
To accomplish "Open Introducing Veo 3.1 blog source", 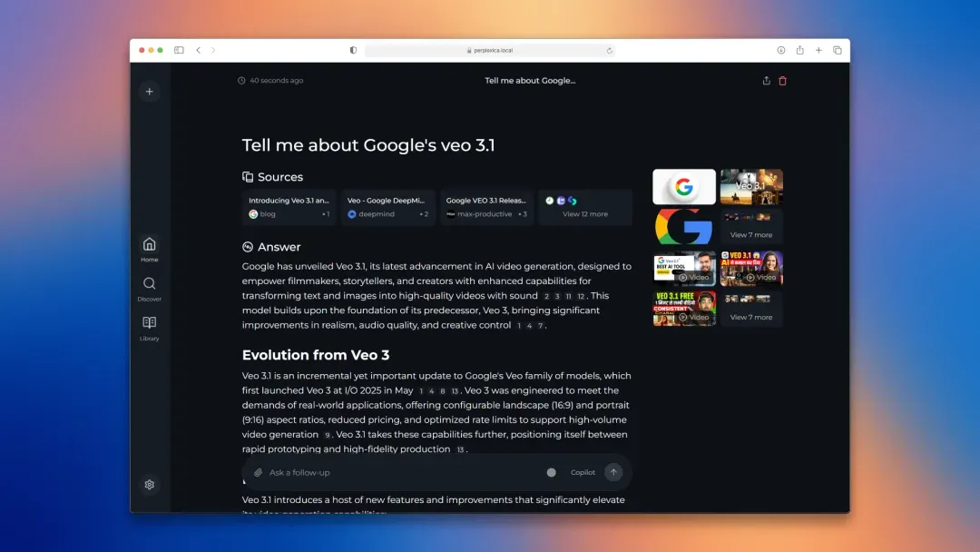I will 289,208.
